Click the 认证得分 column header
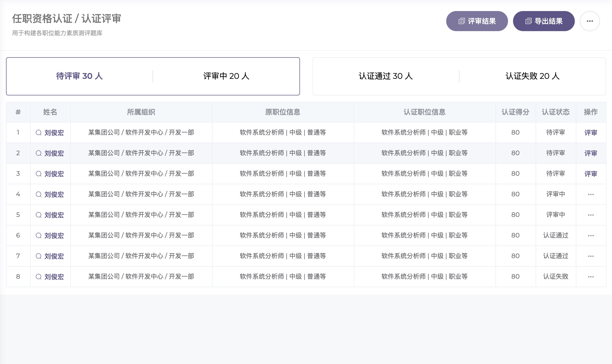612x364 pixels. pos(515,112)
